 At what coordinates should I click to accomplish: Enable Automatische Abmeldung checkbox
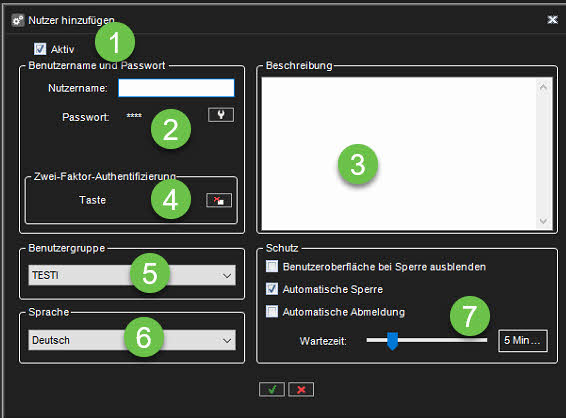(272, 312)
